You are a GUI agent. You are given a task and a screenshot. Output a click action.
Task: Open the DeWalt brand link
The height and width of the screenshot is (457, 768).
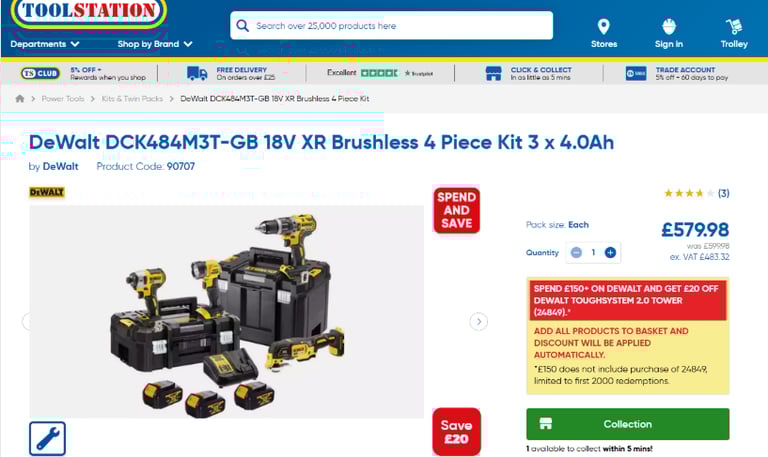[x=60, y=167]
